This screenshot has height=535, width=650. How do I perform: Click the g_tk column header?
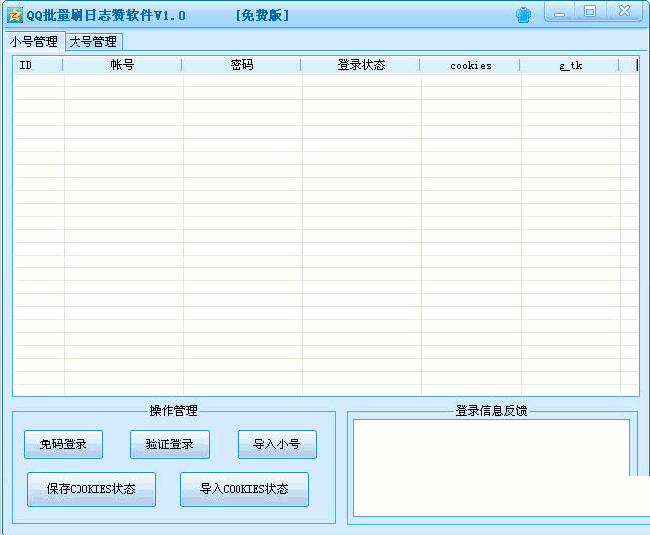click(570, 65)
